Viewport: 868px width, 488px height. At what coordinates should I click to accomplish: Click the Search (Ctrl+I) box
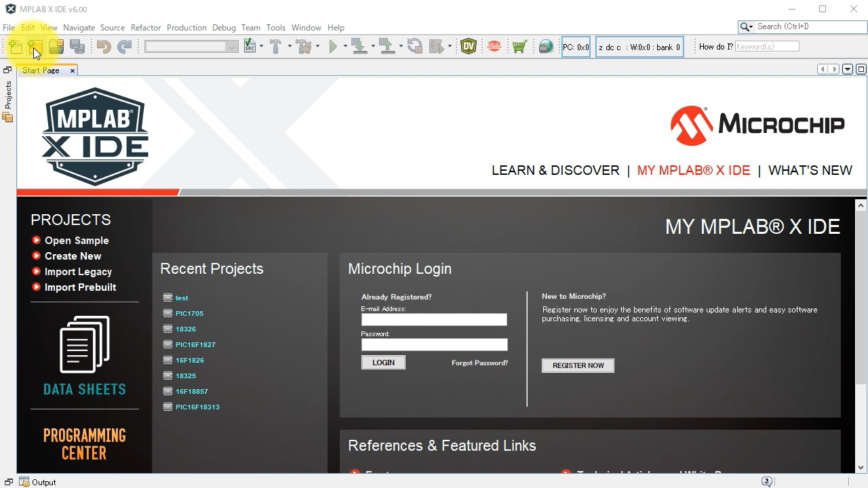pos(802,26)
